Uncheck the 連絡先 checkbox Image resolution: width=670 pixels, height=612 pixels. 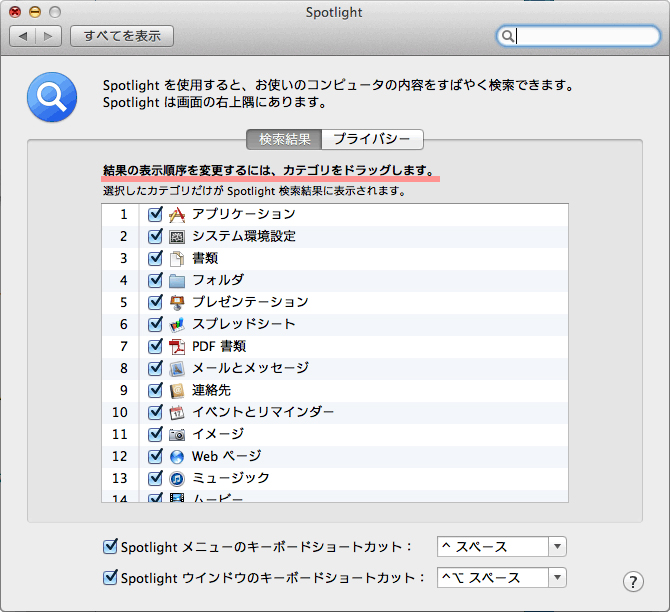point(155,389)
